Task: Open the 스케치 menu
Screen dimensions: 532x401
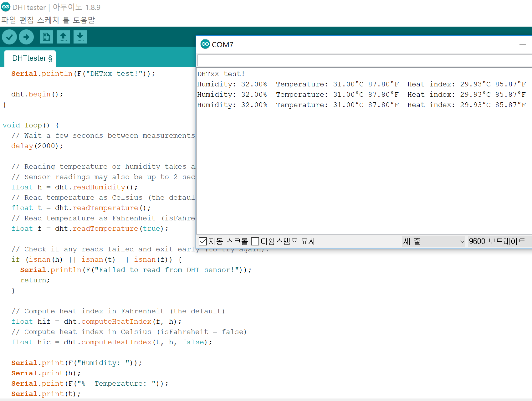Action: [x=48, y=20]
